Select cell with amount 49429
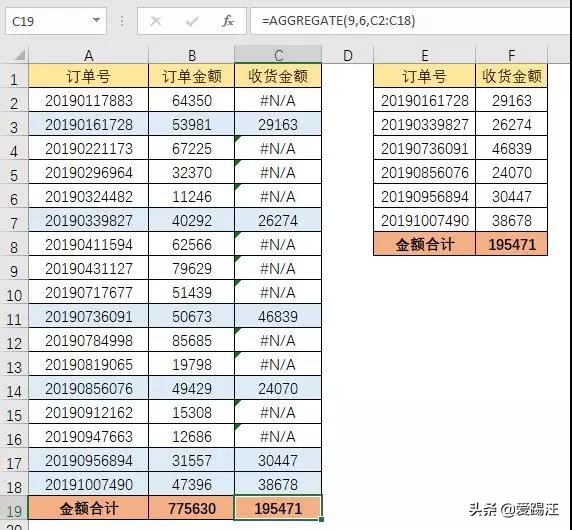The height and width of the screenshot is (530, 572). pos(192,389)
